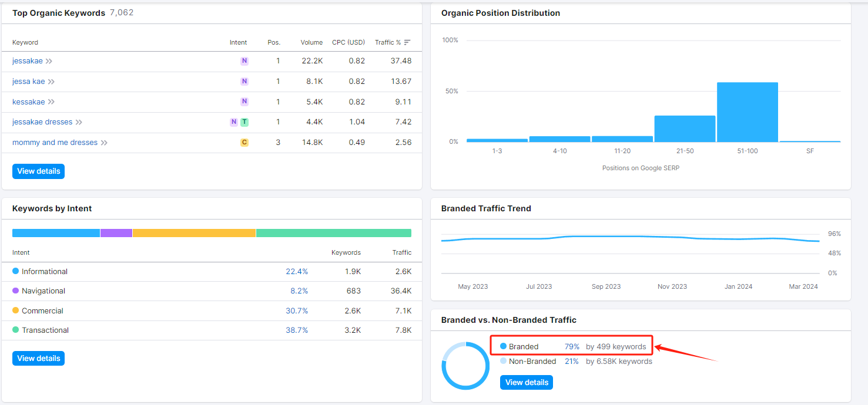Click the 51-100 position distribution bar
Image resolution: width=868 pixels, height=405 pixels.
(747, 112)
